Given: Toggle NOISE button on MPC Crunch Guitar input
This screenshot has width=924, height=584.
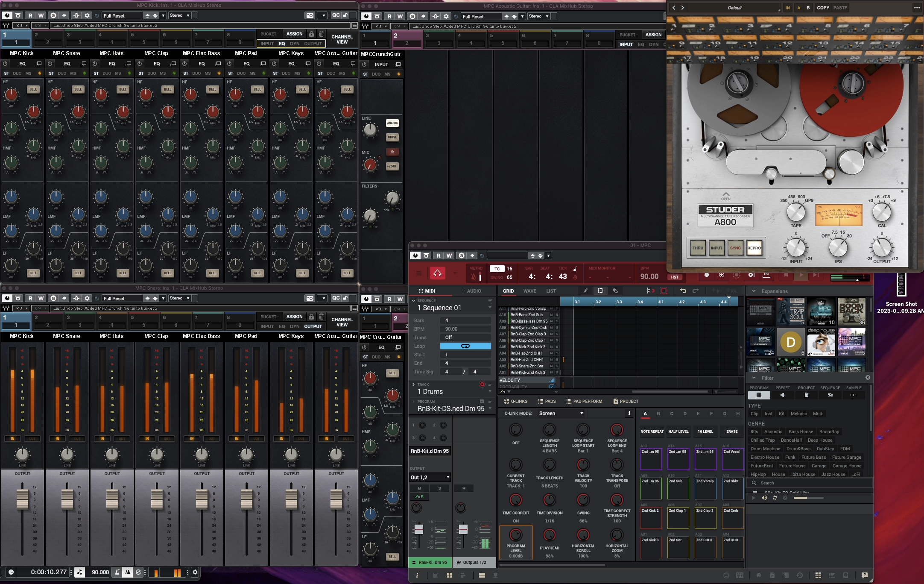Looking at the screenshot, I should (392, 137).
